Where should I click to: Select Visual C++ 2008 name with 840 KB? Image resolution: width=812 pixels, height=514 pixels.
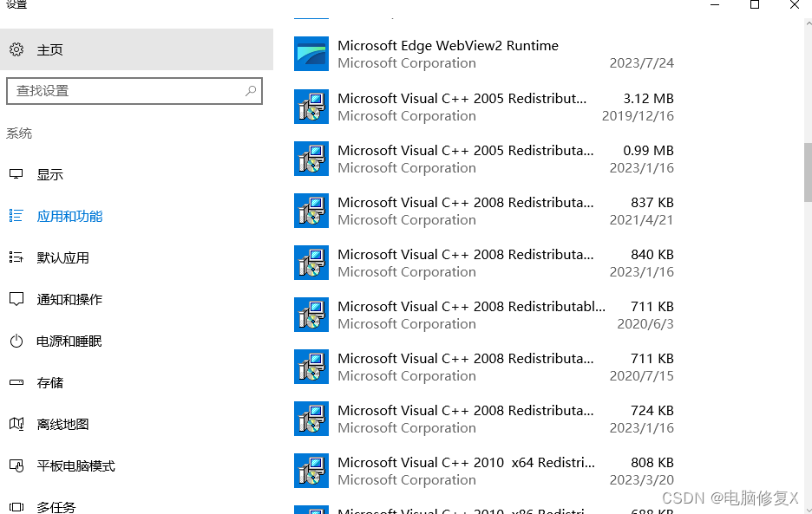pyautogui.click(x=466, y=255)
